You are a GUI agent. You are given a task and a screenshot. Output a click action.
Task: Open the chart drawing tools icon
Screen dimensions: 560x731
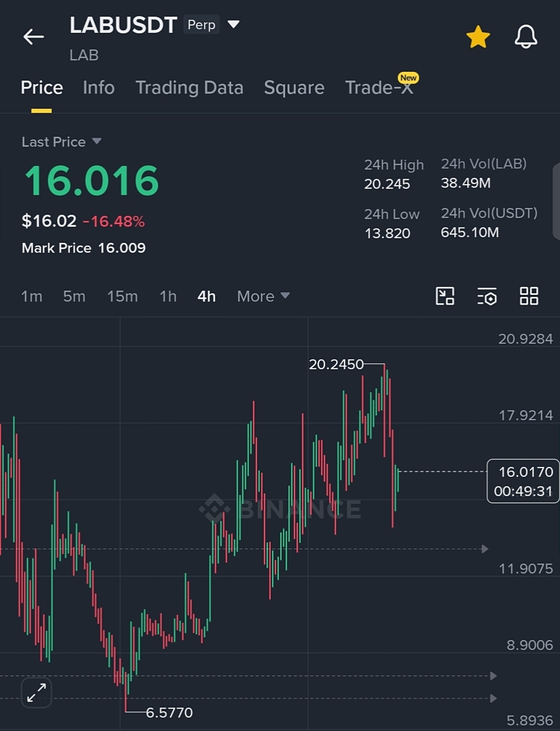[445, 296]
